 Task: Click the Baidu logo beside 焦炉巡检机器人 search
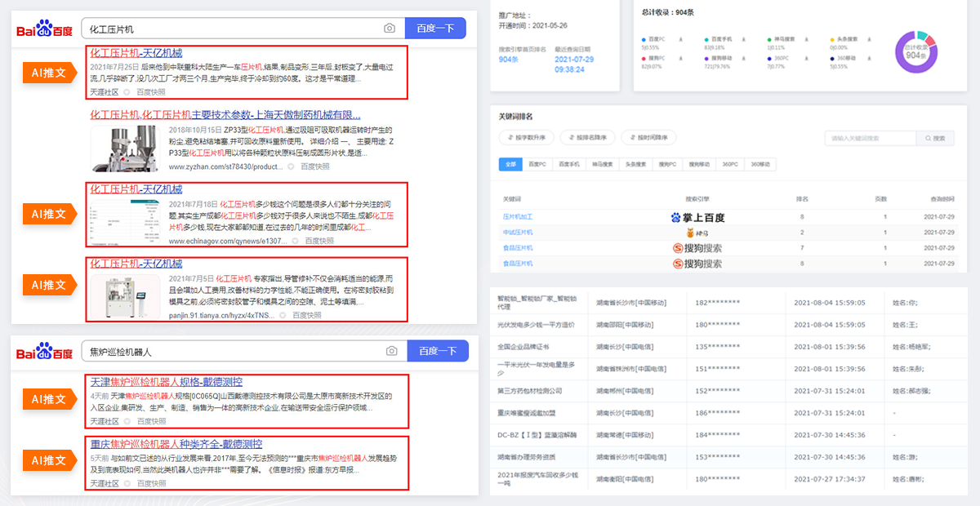click(46, 353)
